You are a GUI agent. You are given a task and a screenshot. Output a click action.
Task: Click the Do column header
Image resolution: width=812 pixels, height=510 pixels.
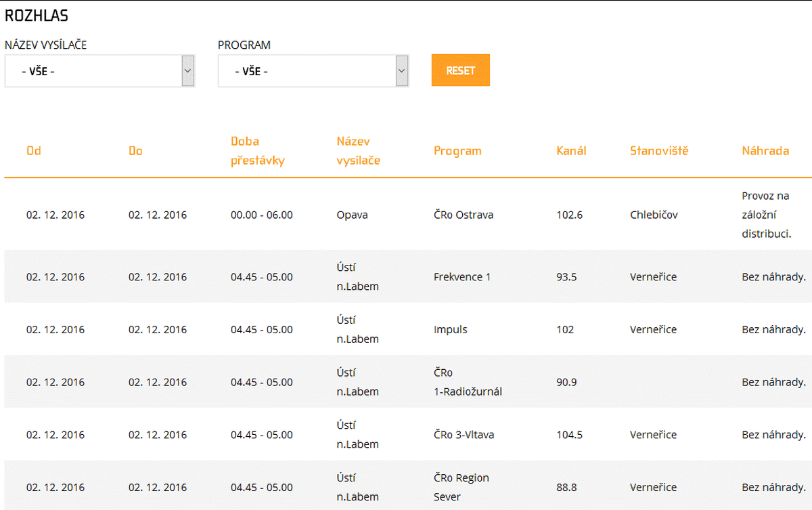[135, 151]
